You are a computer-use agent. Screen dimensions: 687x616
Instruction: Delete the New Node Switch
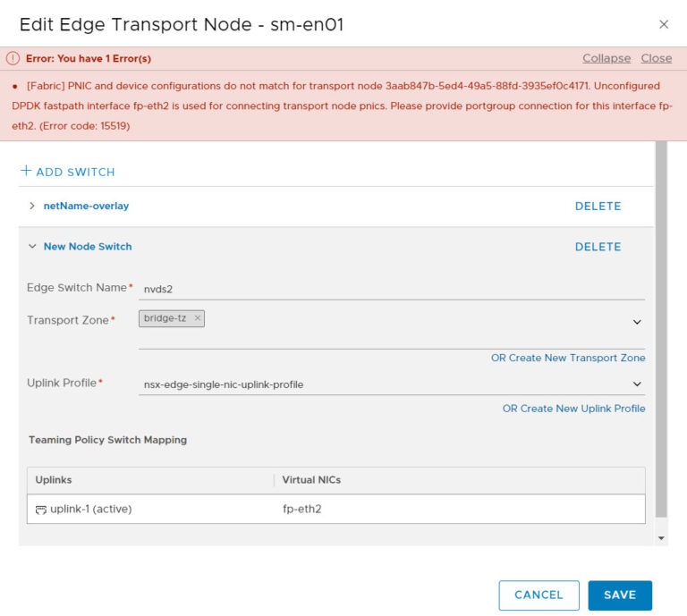[598, 247]
